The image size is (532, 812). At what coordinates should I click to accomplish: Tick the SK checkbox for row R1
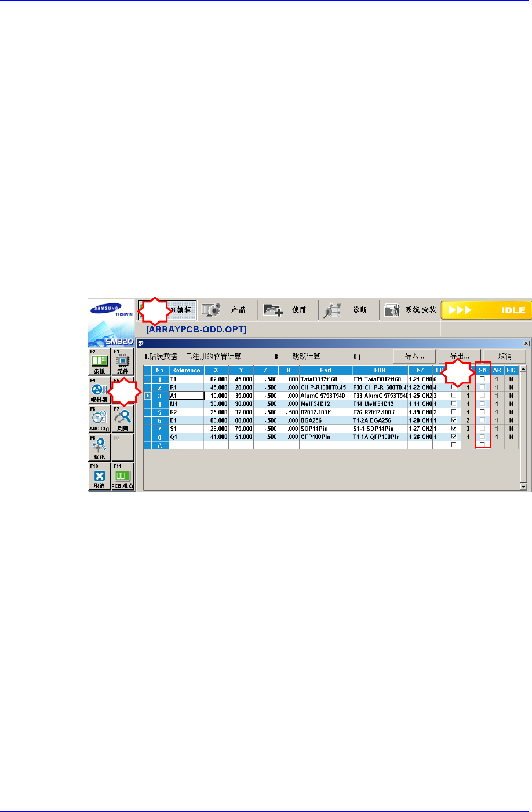(482, 387)
